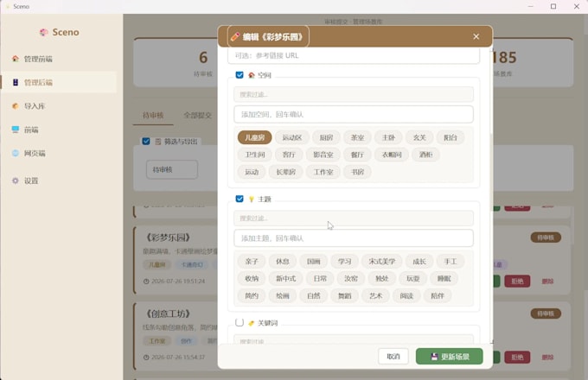The image size is (588, 380).
Task: Open the 待审核 filter dropdown in the main window
Action: 172,169
